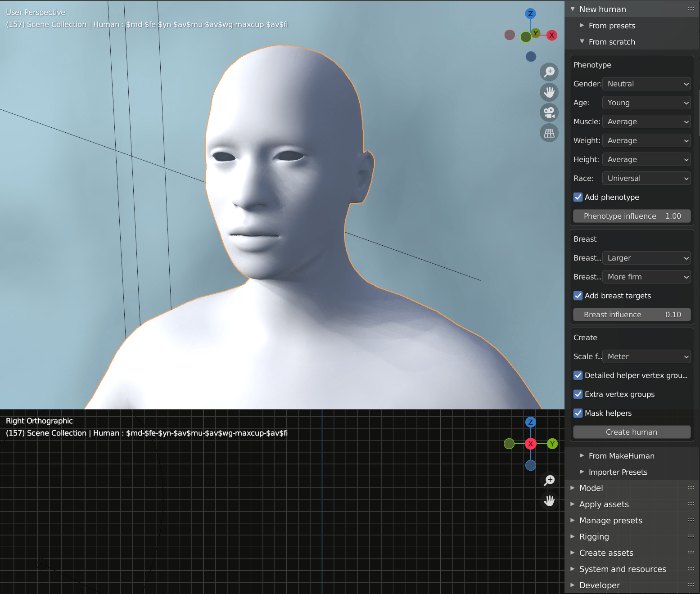Toggle camera view with the camera icon
700x594 pixels.
click(x=549, y=112)
